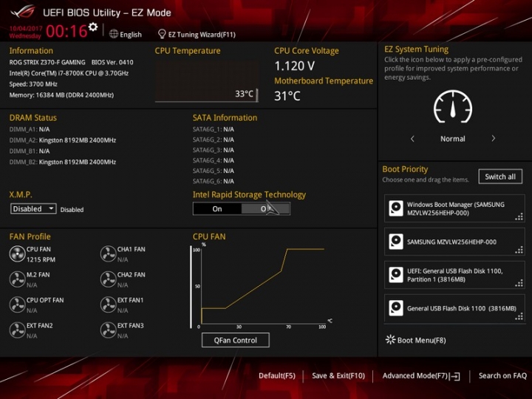Open QFan Control
Viewport: 532px width, 399px height.
coord(236,340)
